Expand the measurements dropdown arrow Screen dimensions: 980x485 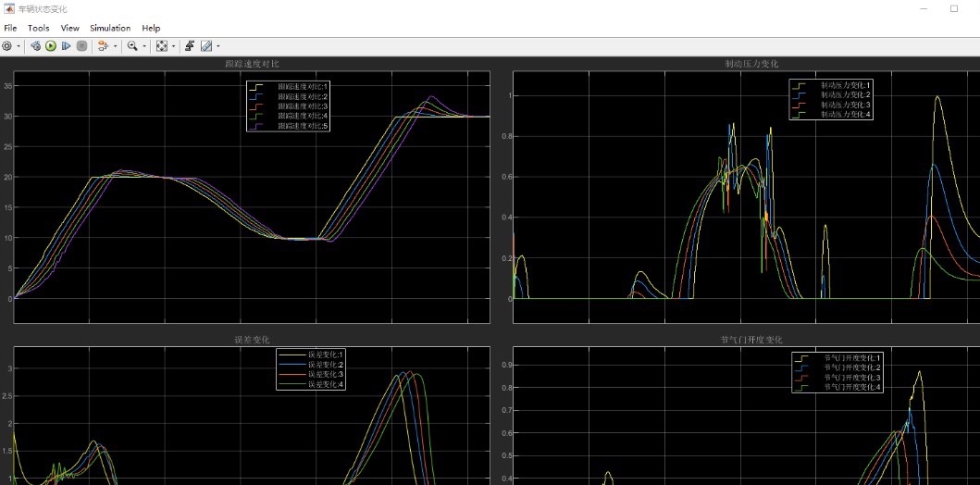pyautogui.click(x=218, y=46)
